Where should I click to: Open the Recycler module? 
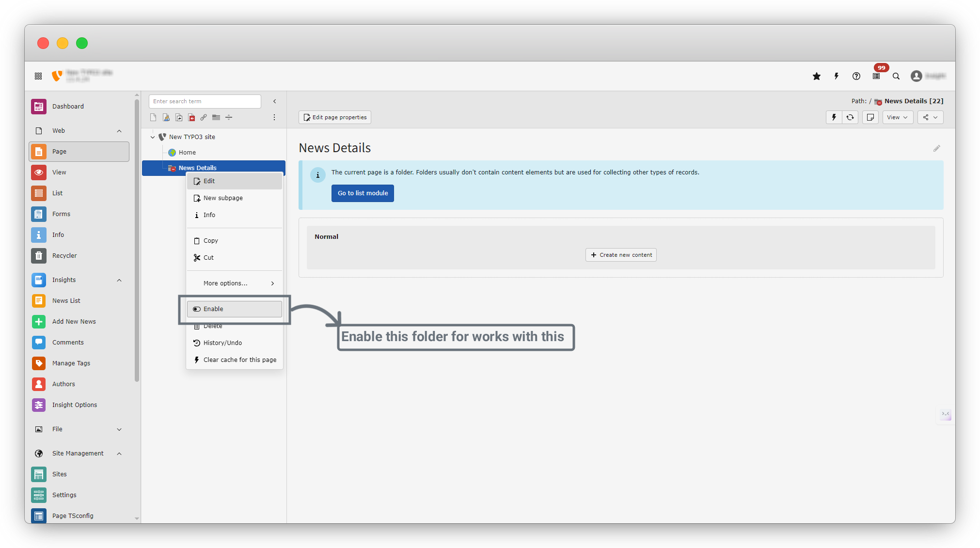pyautogui.click(x=64, y=255)
